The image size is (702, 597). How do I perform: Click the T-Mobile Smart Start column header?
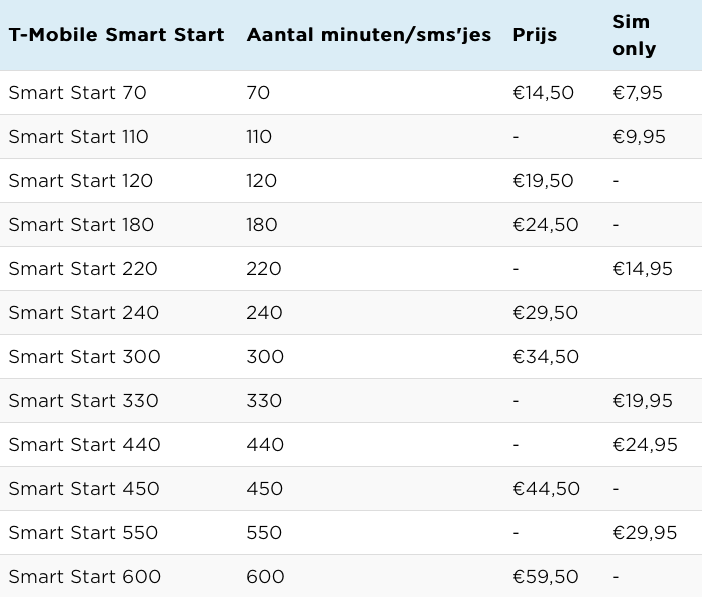(116, 35)
